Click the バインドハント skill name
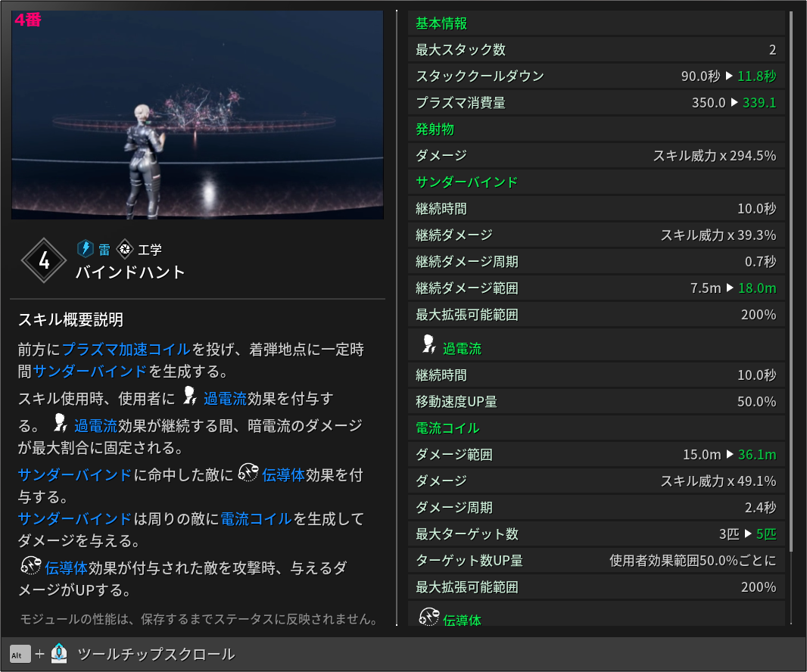The image size is (807, 672). [131, 272]
